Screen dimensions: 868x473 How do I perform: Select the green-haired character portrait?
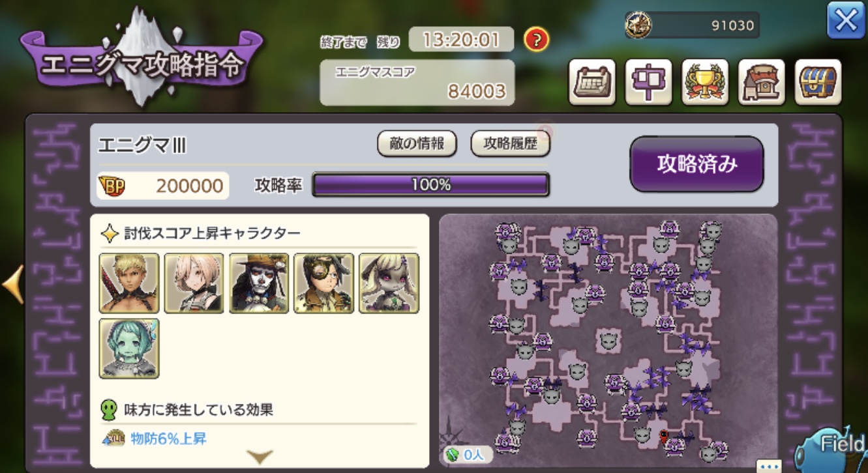tap(129, 348)
